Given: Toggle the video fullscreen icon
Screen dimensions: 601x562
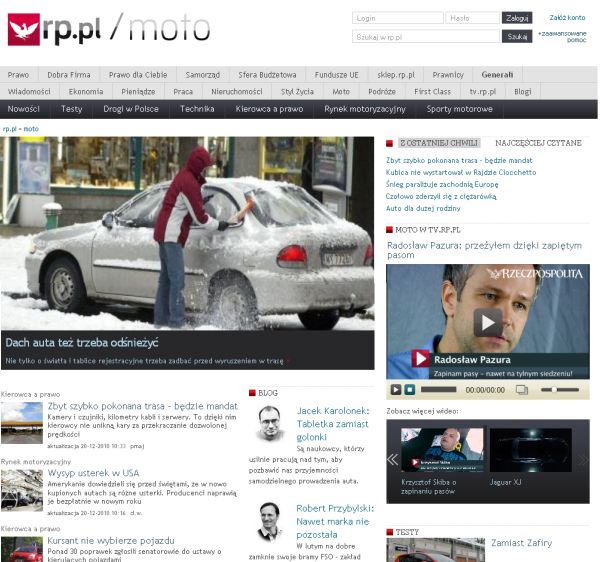Looking at the screenshot, I should (522, 390).
